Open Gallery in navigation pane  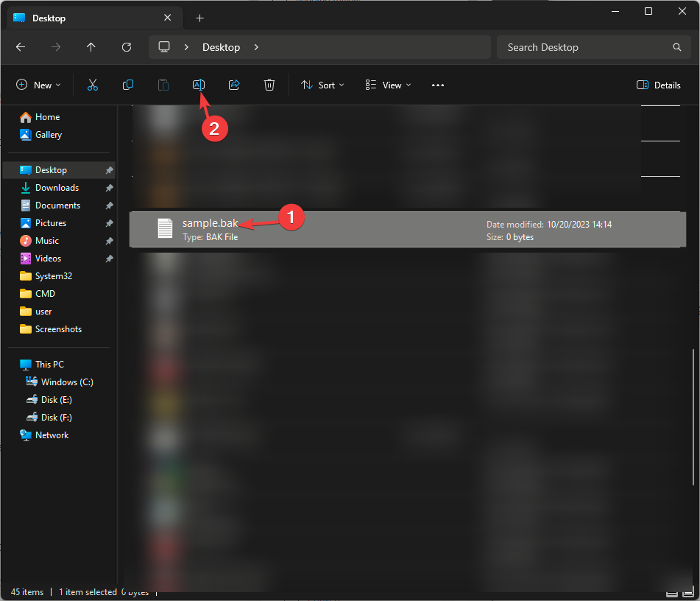pyautogui.click(x=49, y=135)
